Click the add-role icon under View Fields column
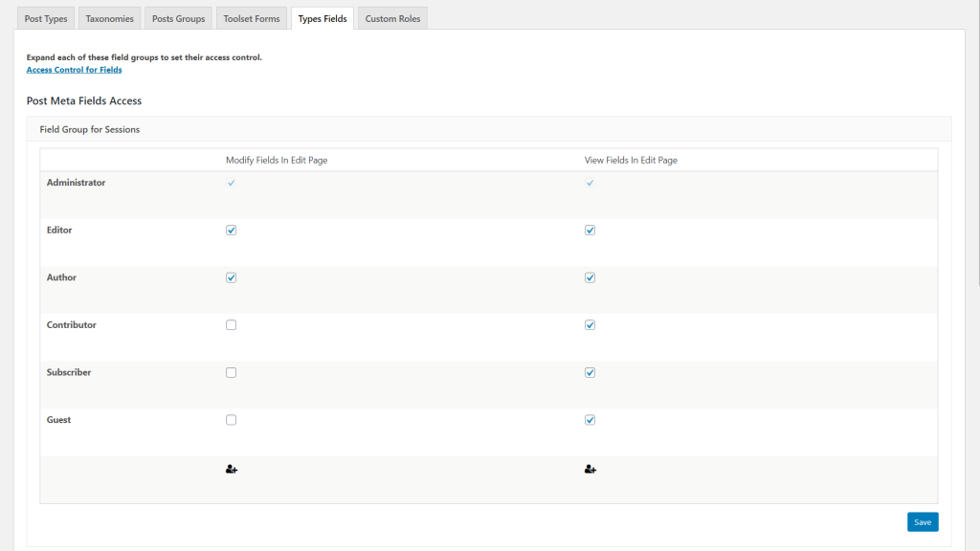The width and height of the screenshot is (980, 551). [x=590, y=469]
